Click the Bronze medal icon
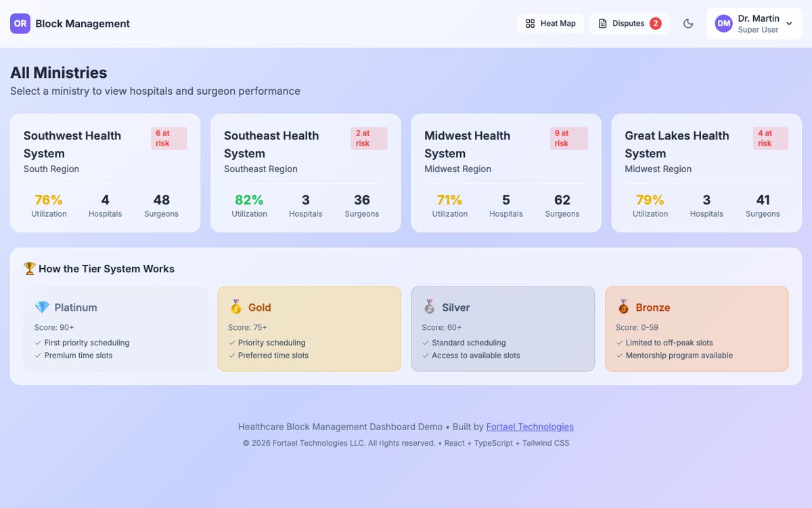 (623, 307)
